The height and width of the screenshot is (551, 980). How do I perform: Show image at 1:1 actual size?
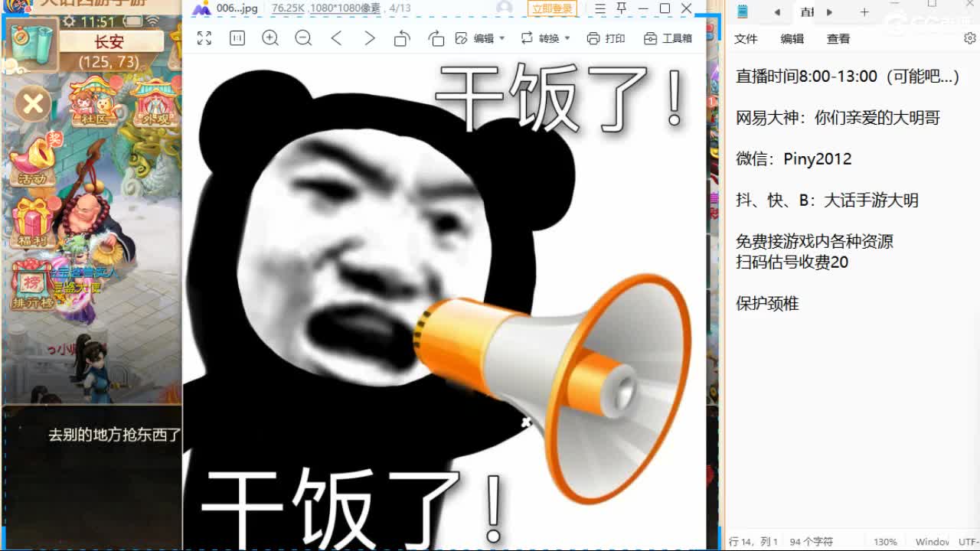point(237,38)
